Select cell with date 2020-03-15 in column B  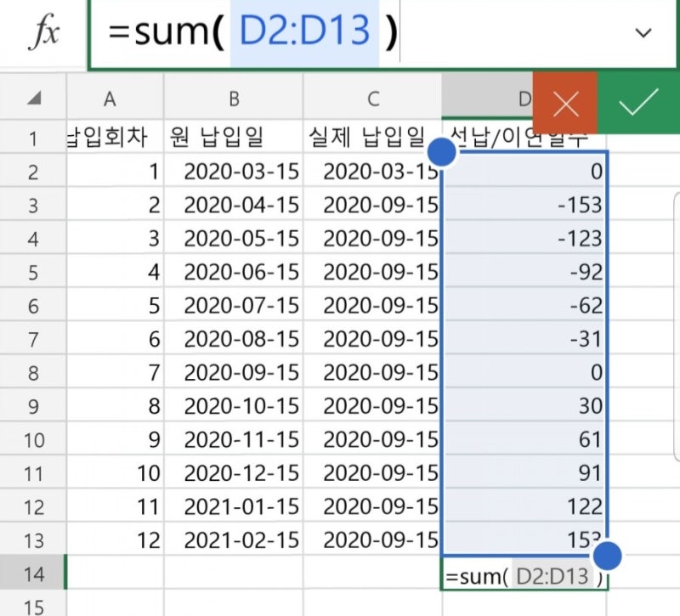coord(234,172)
